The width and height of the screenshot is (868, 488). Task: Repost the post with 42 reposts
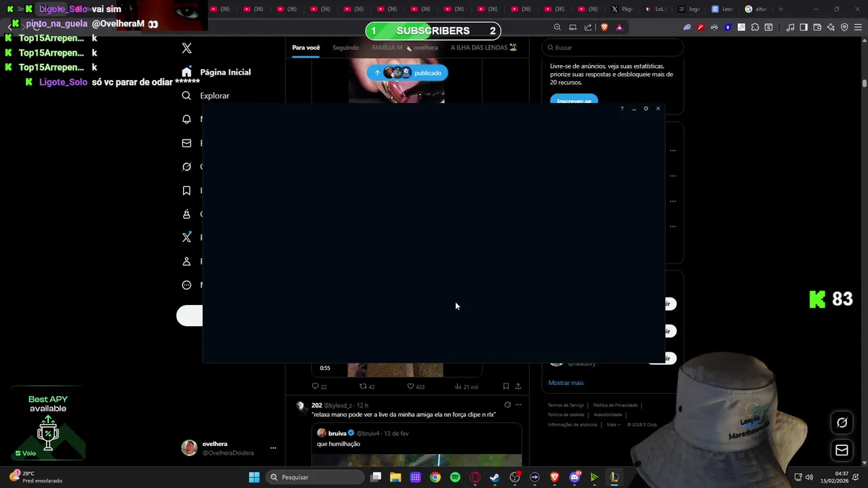[367, 386]
